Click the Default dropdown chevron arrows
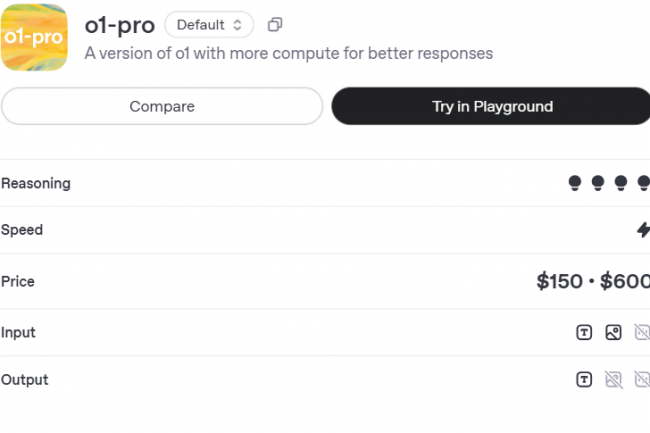 coord(237,25)
